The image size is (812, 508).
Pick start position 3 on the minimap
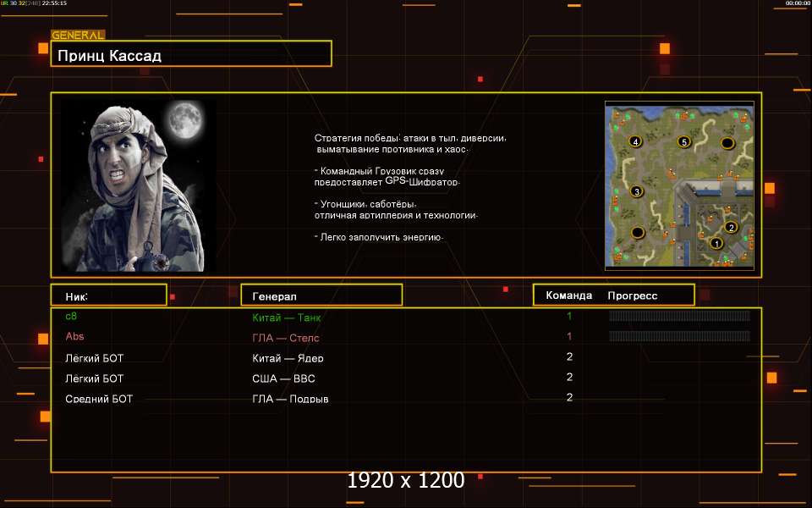point(637,191)
